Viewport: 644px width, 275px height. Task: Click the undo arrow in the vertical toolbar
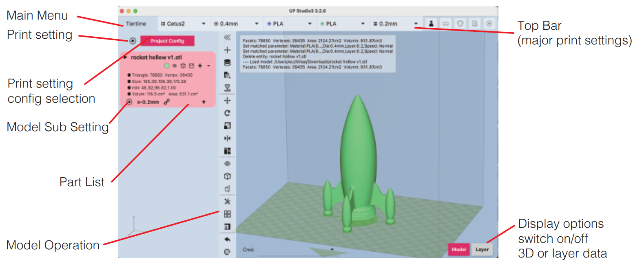[x=227, y=240]
